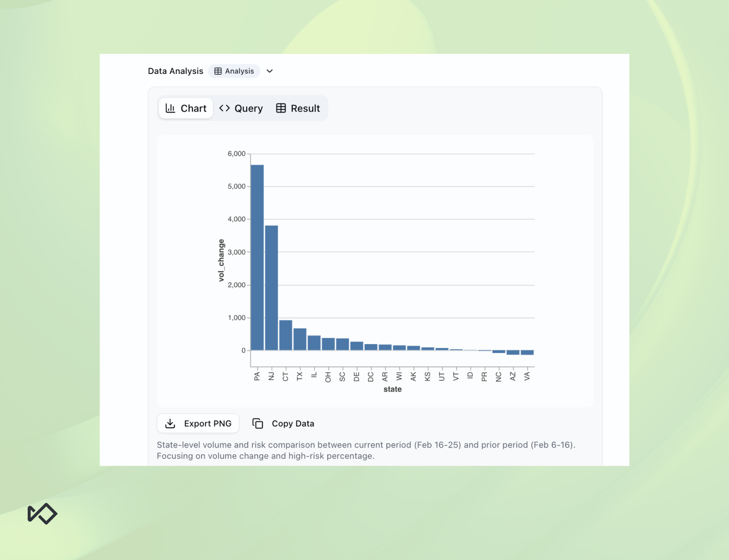Open the Query tab

(241, 109)
